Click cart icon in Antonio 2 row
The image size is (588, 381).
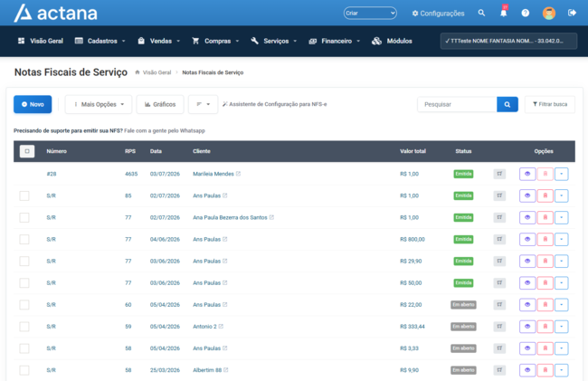(x=499, y=327)
